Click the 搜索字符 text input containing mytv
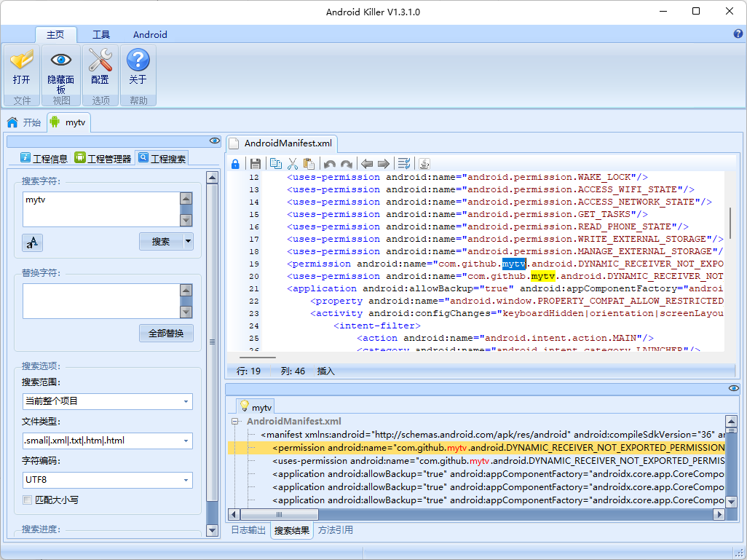Viewport: 747px width, 560px height. pyautogui.click(x=101, y=210)
